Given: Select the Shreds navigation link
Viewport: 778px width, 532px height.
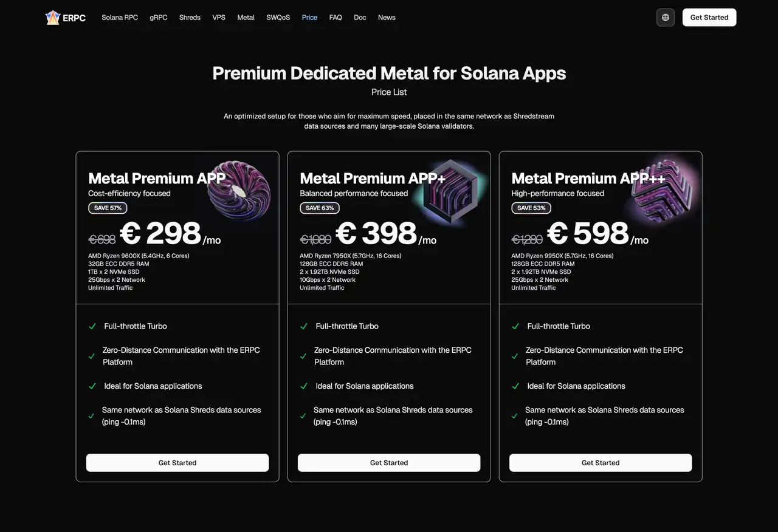Looking at the screenshot, I should pyautogui.click(x=190, y=18).
